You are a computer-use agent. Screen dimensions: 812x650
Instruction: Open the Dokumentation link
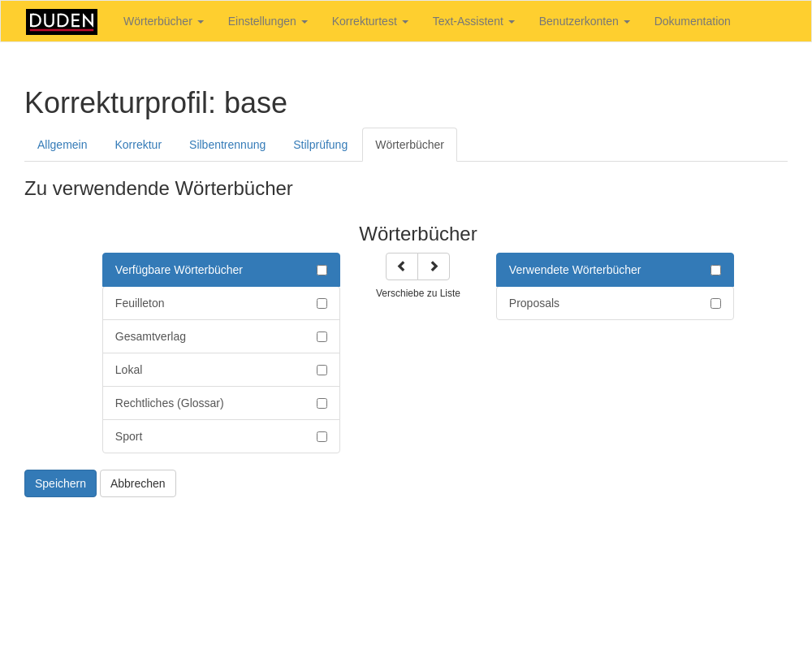(692, 21)
